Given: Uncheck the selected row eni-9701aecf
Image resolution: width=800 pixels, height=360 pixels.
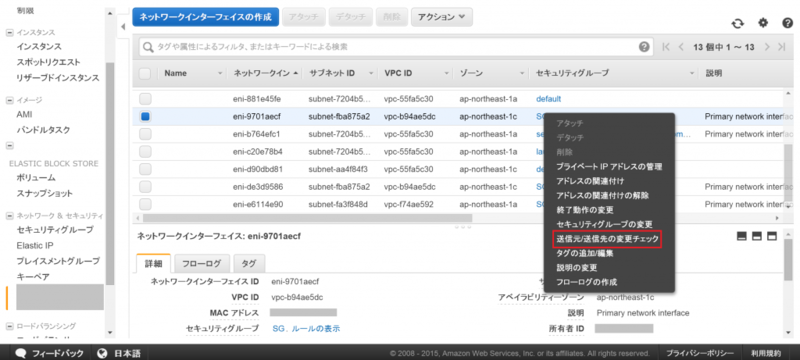Looking at the screenshot, I should coord(145,116).
